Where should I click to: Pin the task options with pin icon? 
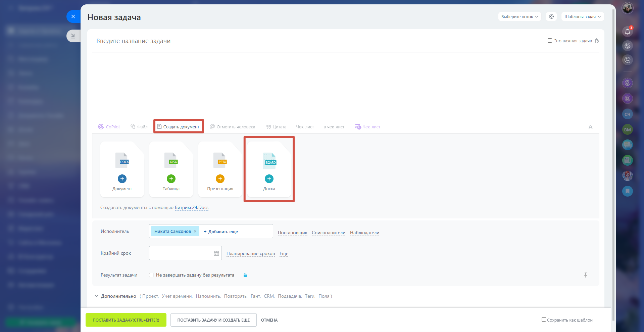tap(585, 275)
